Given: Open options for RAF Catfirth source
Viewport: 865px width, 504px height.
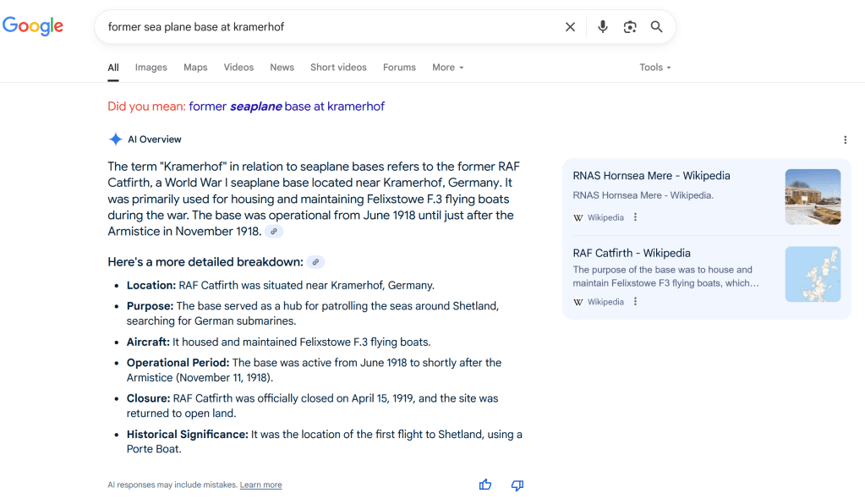Looking at the screenshot, I should tap(636, 302).
